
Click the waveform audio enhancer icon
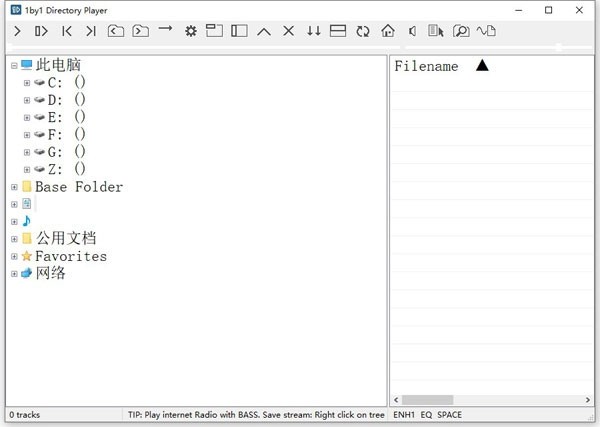coord(486,32)
